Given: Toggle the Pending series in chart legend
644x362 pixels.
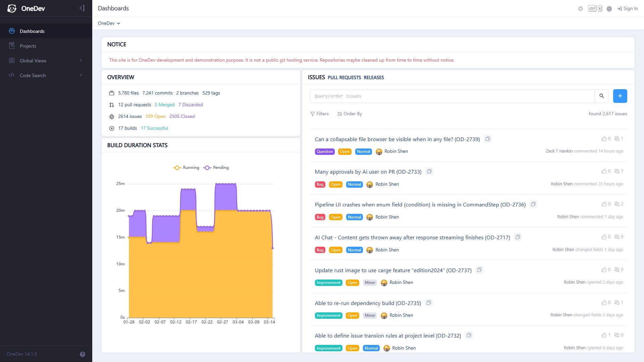Looking at the screenshot, I should 216,168.
